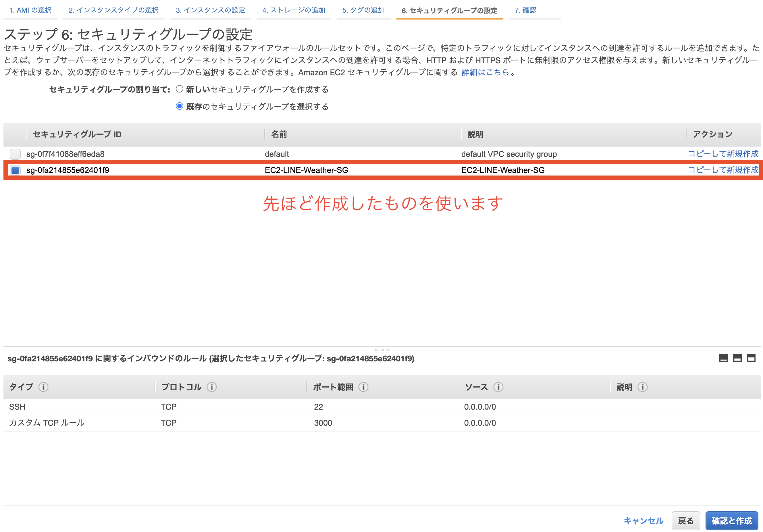This screenshot has width=763, height=532.
Task: Maximize the inbound rules panel
Action: click(x=752, y=358)
